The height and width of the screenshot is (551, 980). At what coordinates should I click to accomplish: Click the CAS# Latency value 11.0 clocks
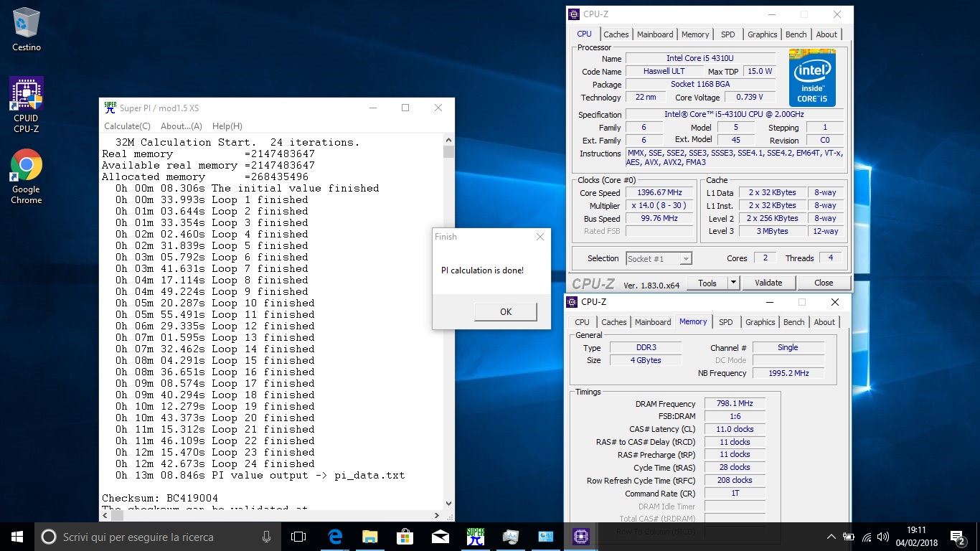click(735, 429)
